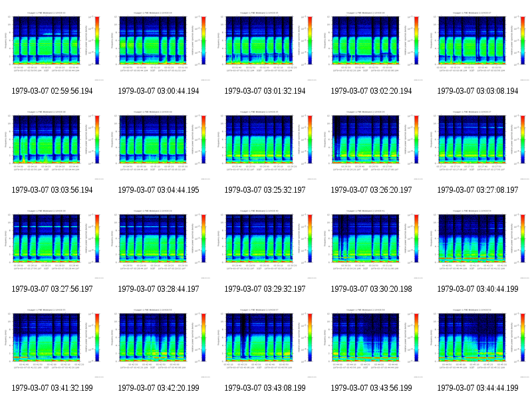Open the spectrogram thumbnail dated 1979-03-07 03:42:20.199
This screenshot has width=532, height=396.
158,342
